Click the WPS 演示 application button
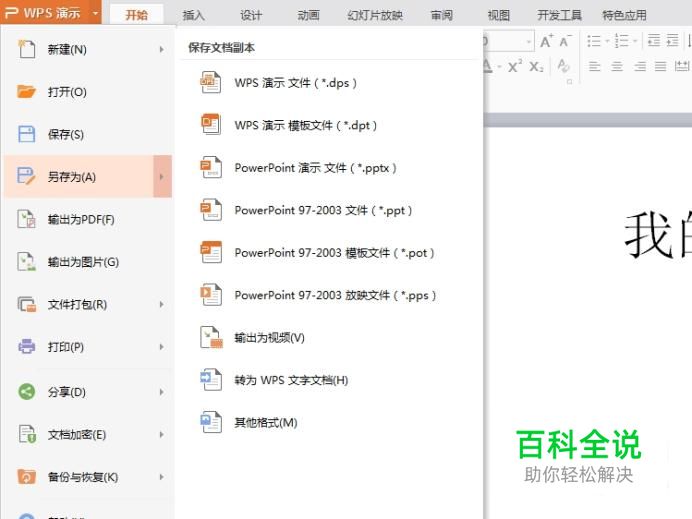This screenshot has width=692, height=519. [x=44, y=12]
